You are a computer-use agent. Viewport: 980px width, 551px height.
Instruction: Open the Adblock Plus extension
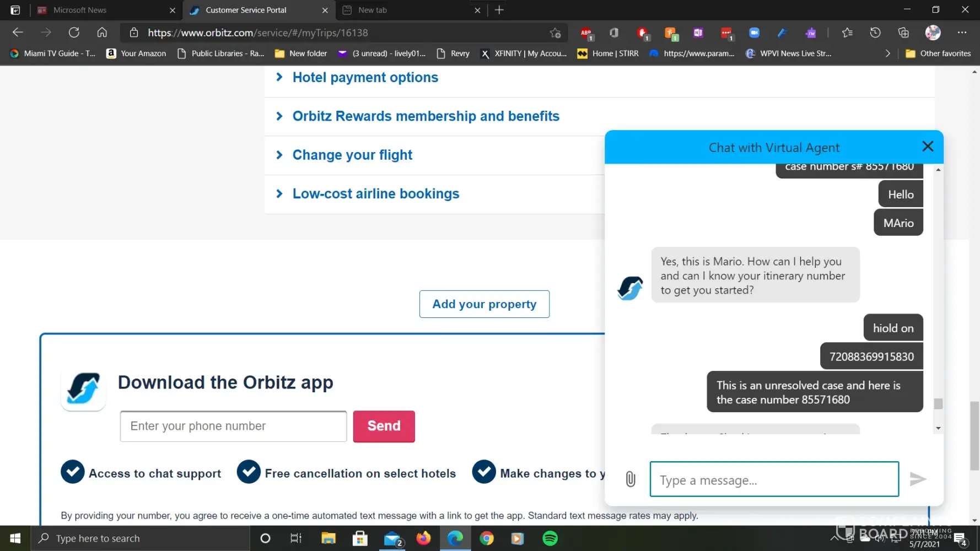pos(586,33)
